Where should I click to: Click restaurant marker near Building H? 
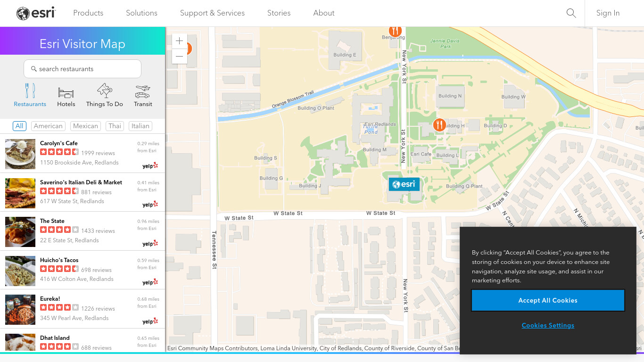[439, 125]
